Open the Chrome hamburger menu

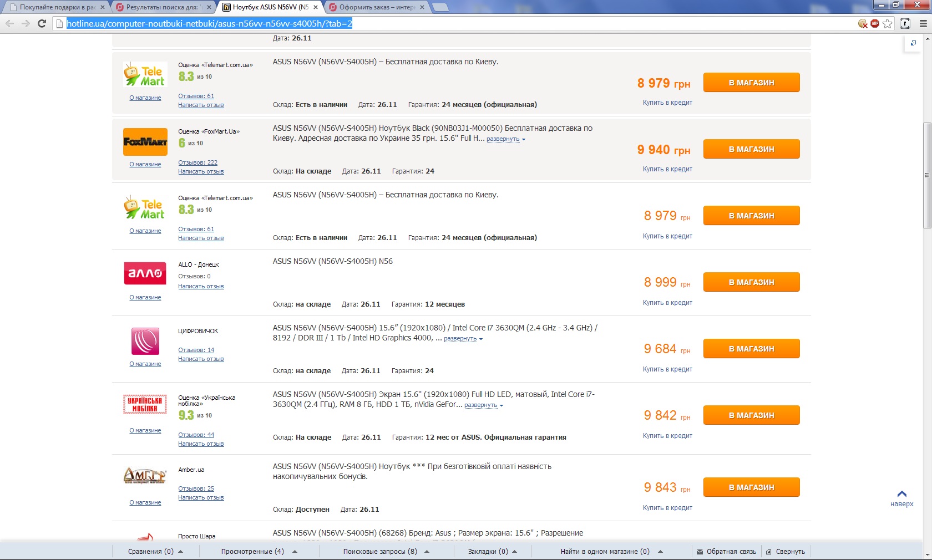point(923,23)
